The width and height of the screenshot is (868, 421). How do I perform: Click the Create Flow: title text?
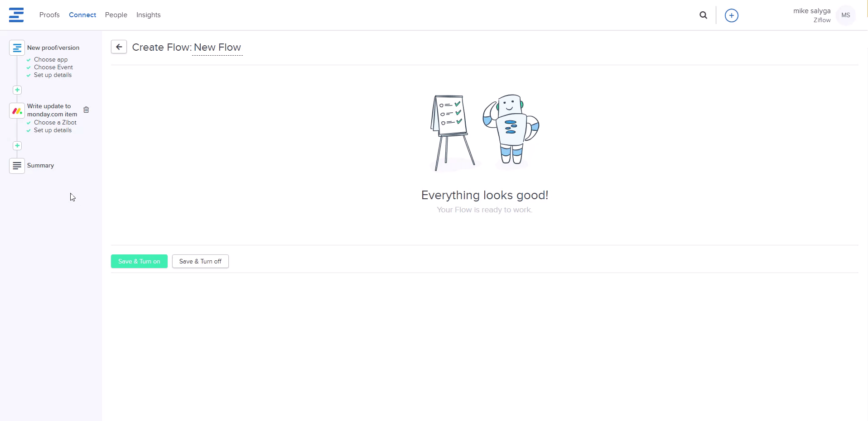pyautogui.click(x=162, y=47)
